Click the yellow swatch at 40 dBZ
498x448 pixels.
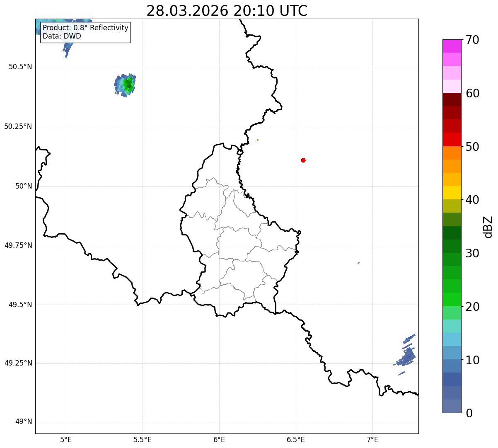tap(451, 193)
